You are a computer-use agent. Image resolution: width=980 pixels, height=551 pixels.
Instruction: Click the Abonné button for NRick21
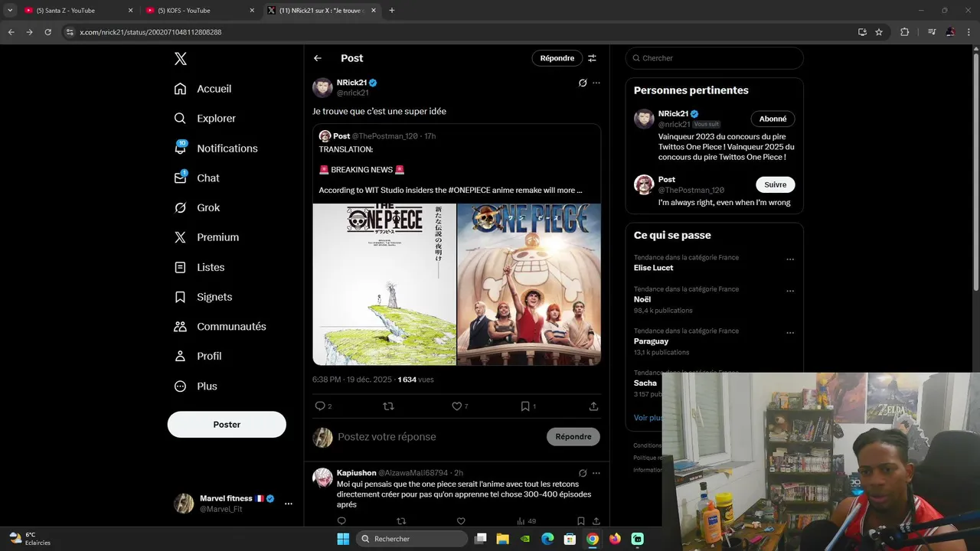click(x=773, y=119)
